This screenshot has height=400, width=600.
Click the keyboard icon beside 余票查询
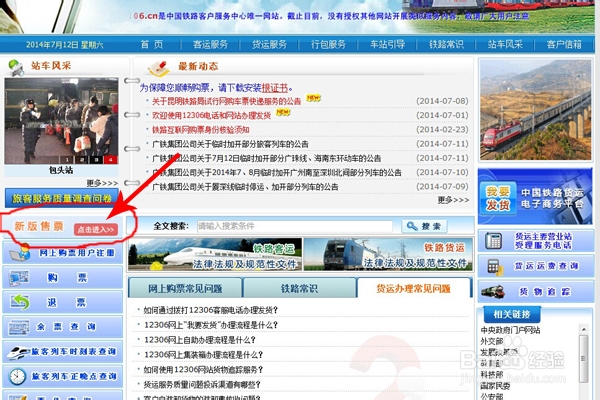19,327
